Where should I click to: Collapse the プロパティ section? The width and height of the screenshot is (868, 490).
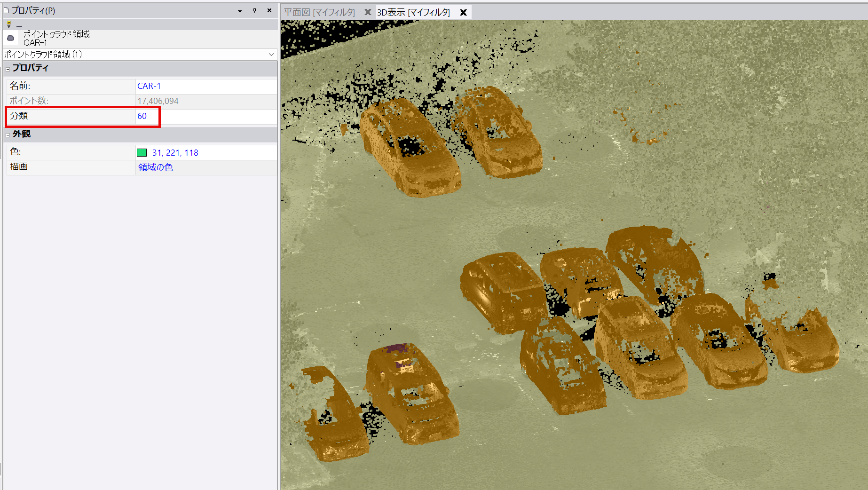8,69
